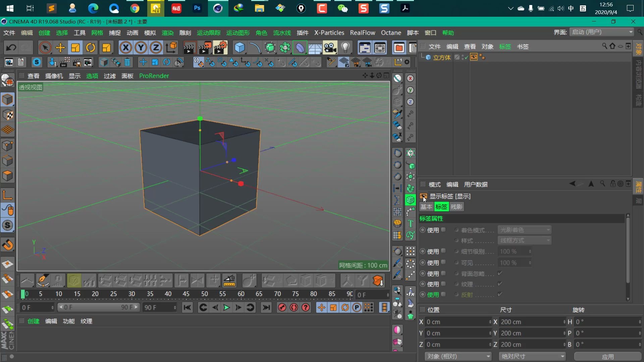
Task: Click the Light object icon in the toolbar
Action: [x=346, y=47]
